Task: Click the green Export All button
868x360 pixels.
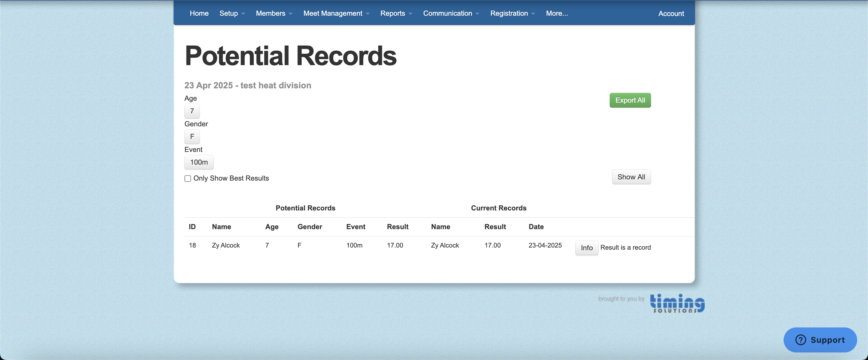Action: [x=630, y=100]
